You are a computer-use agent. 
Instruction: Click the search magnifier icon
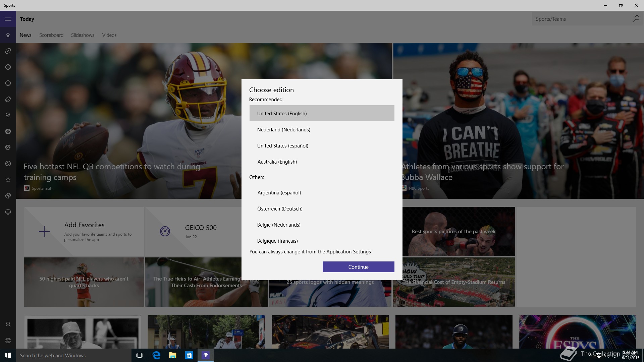pyautogui.click(x=636, y=19)
